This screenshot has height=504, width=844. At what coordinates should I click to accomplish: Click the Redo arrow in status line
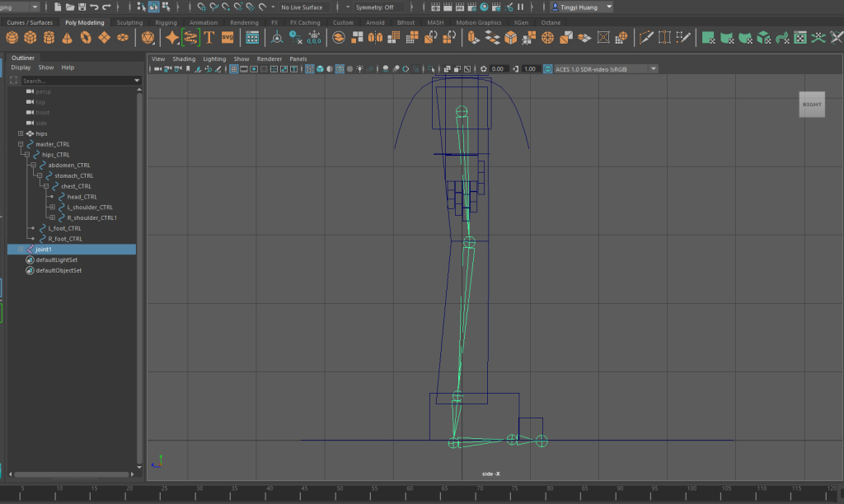106,7
